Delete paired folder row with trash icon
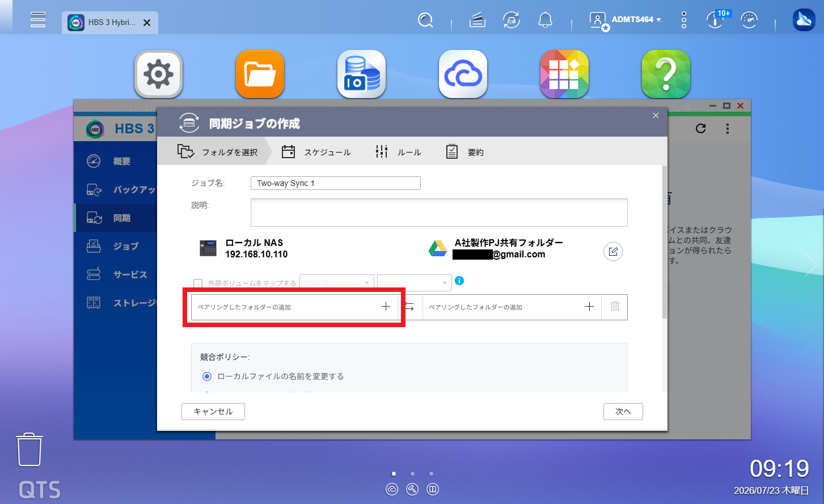This screenshot has width=824, height=504. click(x=615, y=307)
